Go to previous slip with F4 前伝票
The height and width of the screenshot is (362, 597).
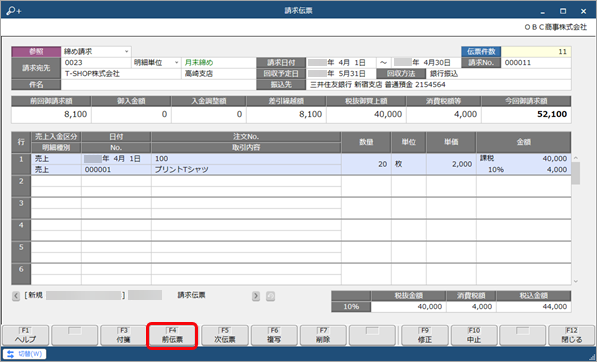(172, 335)
